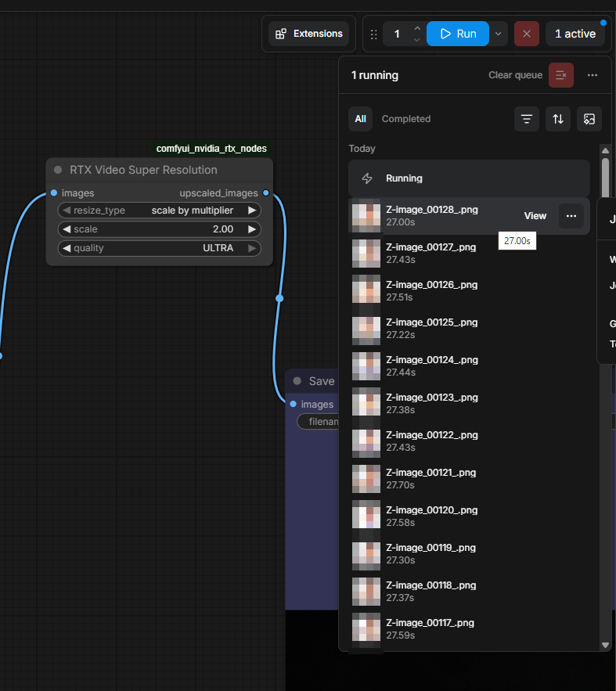Collapse the Save node via its dot

(297, 381)
